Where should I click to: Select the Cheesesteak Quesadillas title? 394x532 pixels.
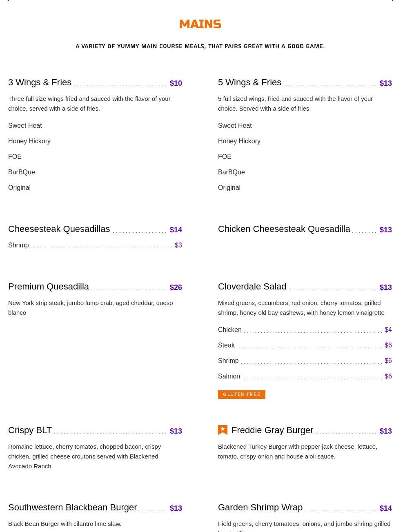[x=59, y=229]
